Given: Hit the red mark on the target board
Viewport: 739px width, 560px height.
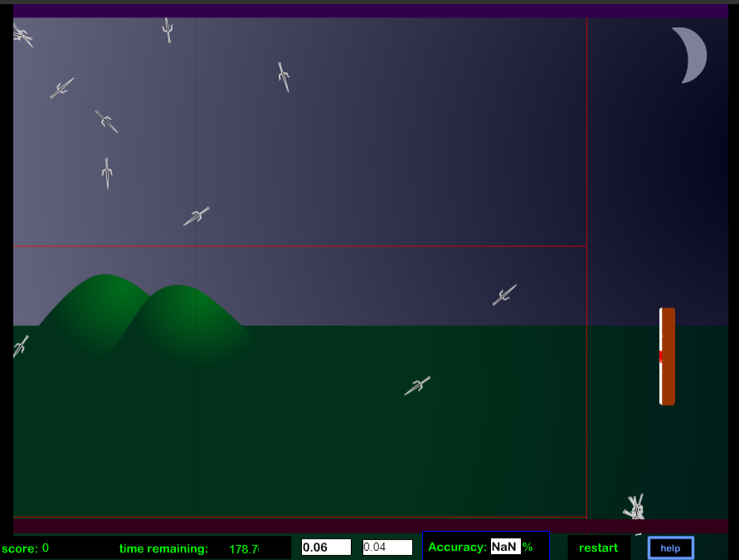Looking at the screenshot, I should [x=661, y=357].
